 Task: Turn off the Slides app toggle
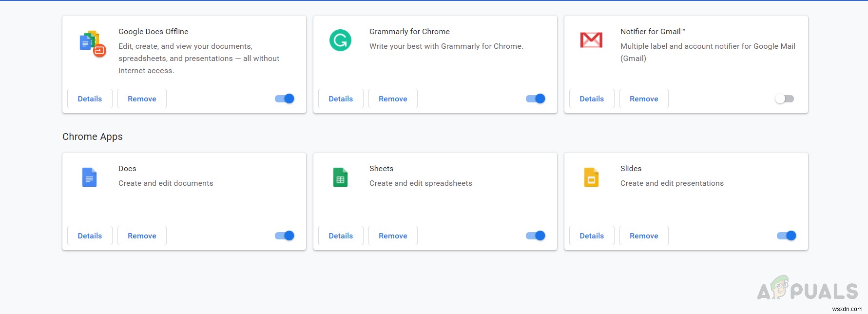click(x=787, y=235)
